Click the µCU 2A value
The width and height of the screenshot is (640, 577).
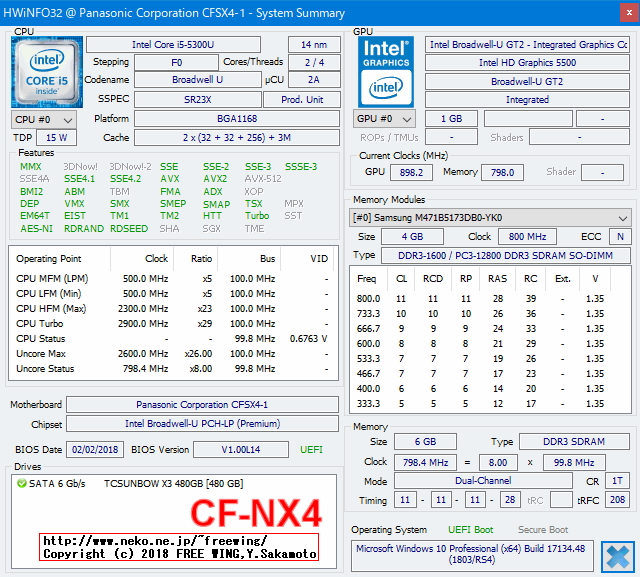point(314,80)
